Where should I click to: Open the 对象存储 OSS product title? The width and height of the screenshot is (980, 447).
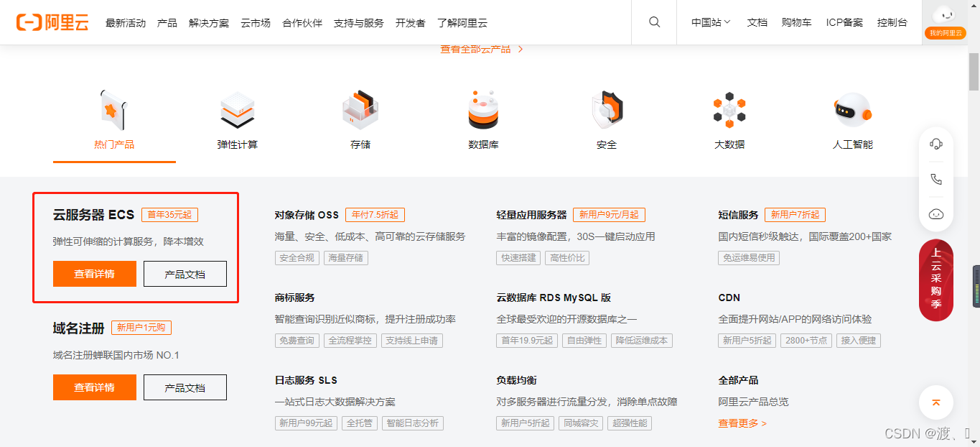coord(307,215)
